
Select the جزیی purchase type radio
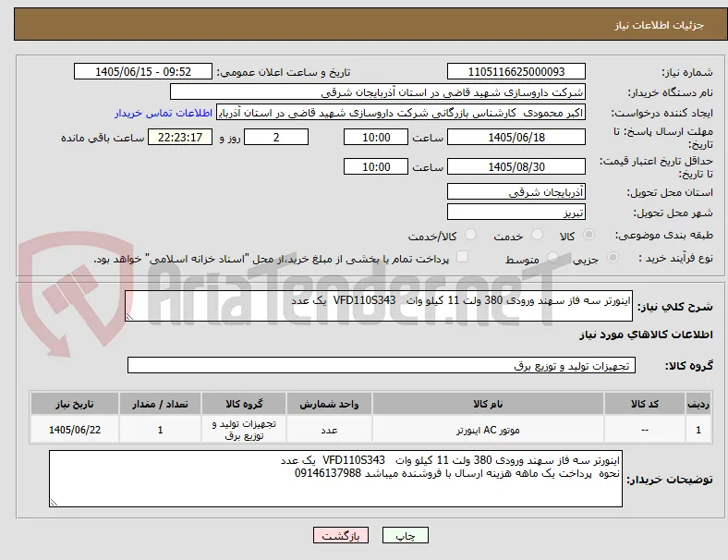(613, 258)
